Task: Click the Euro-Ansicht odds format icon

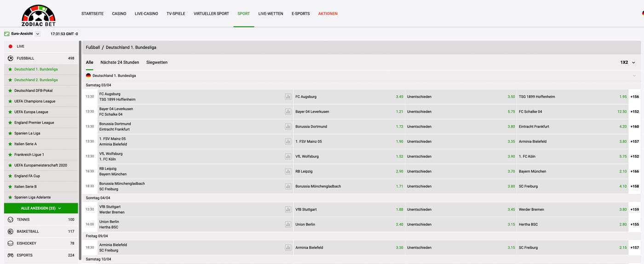Action: (7, 34)
